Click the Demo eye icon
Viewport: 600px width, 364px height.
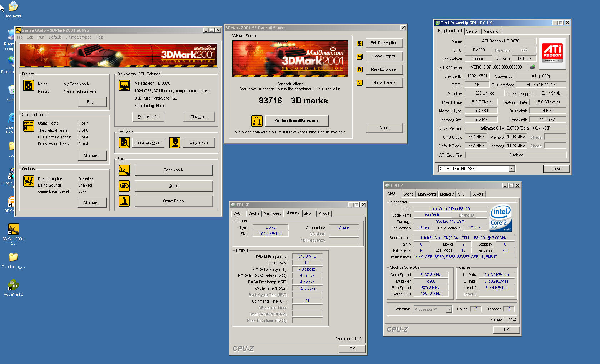tap(124, 186)
